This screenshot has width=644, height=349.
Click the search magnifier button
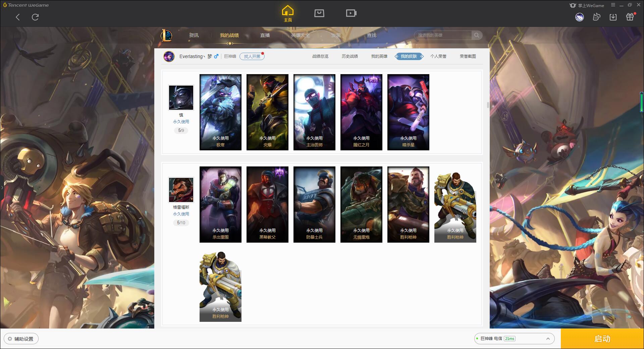(x=476, y=35)
